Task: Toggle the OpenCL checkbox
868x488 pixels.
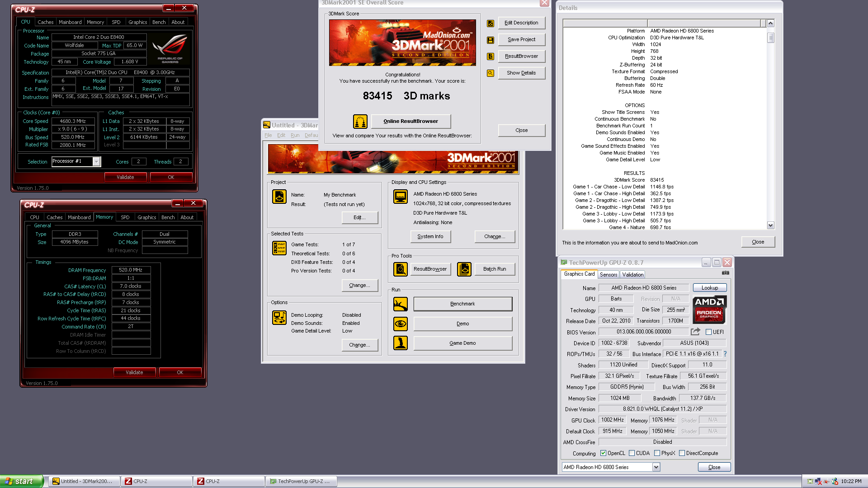Action: [603, 453]
